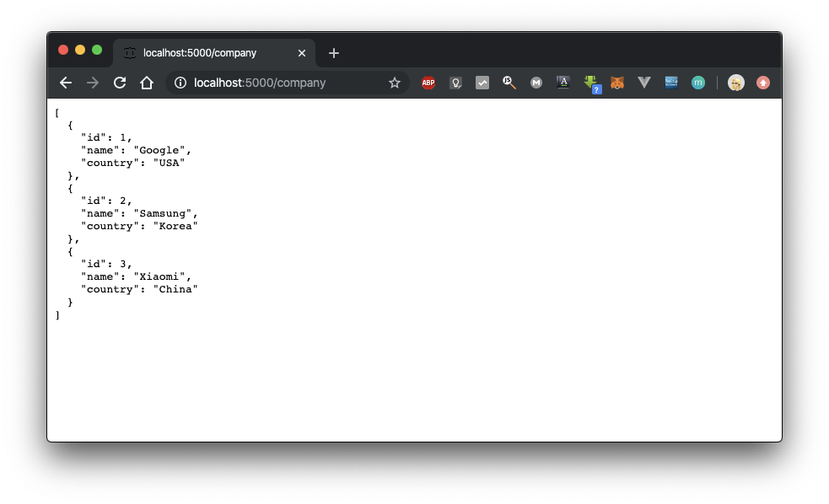Open the grey circular M extension
This screenshot has height=504, width=829.
[x=536, y=83]
